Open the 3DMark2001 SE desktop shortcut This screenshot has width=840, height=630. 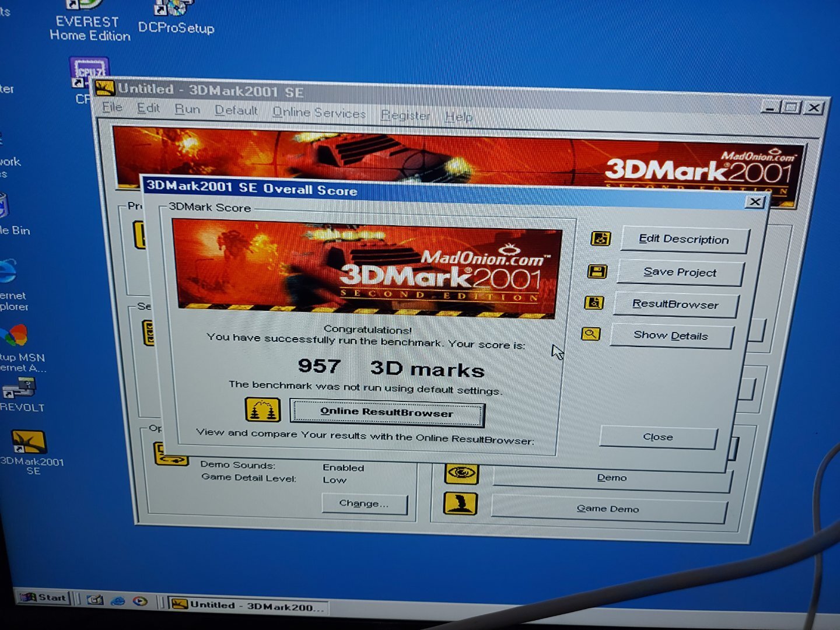click(29, 453)
